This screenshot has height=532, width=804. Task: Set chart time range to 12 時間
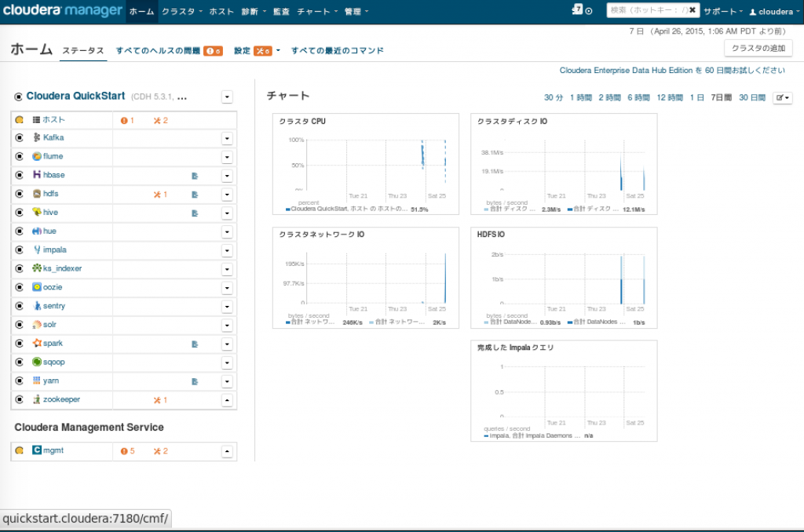[x=670, y=97]
